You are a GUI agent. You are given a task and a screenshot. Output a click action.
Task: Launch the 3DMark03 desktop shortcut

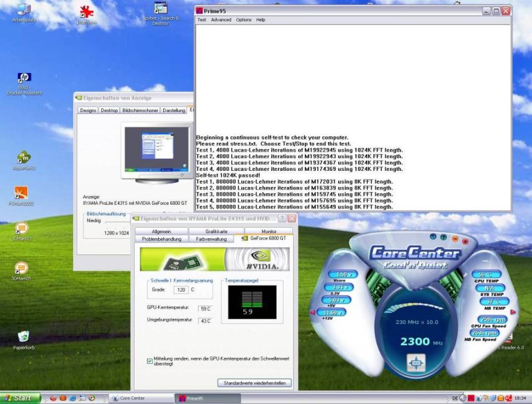(21, 231)
